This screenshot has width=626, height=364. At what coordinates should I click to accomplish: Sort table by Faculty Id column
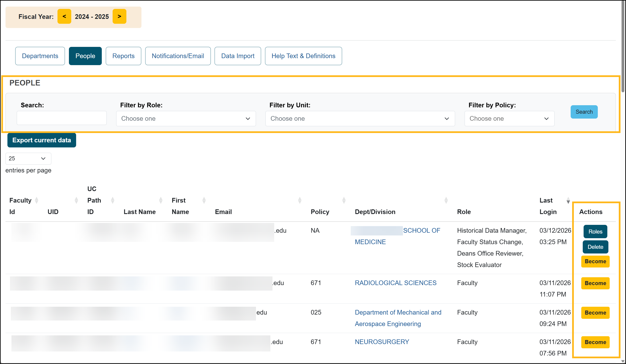pyautogui.click(x=36, y=200)
